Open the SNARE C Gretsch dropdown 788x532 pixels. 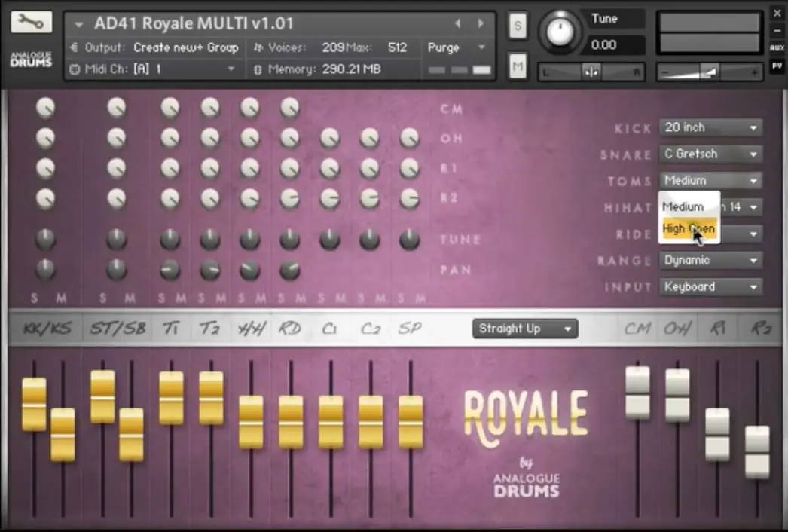pos(710,154)
